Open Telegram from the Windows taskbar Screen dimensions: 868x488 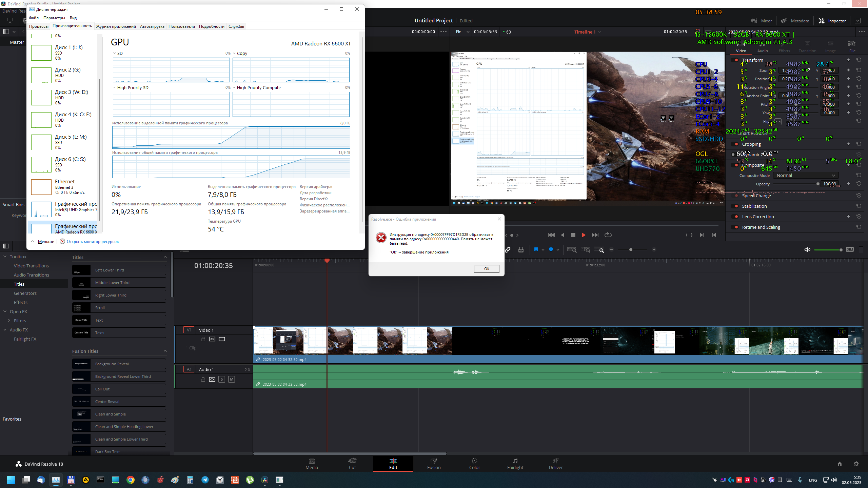pyautogui.click(x=205, y=480)
